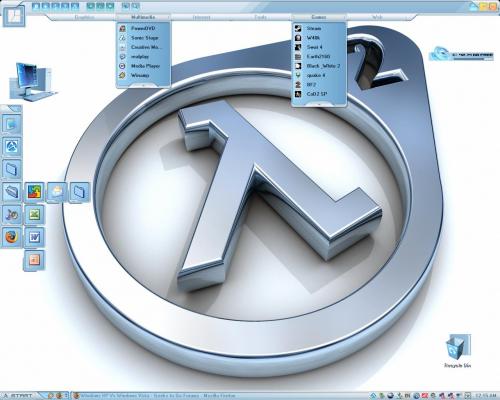500x400 pixels.
Task: Open the My Computer desktop icon
Action: (x=32, y=81)
